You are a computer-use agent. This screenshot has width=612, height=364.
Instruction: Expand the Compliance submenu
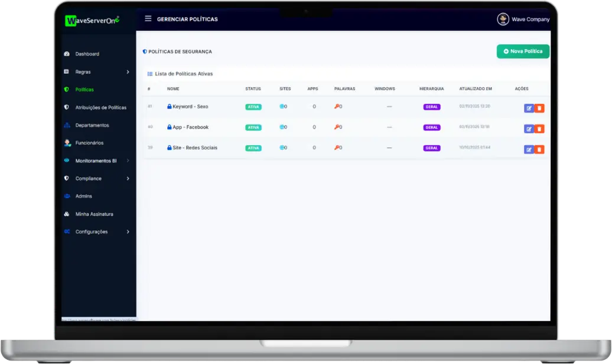[128, 178]
